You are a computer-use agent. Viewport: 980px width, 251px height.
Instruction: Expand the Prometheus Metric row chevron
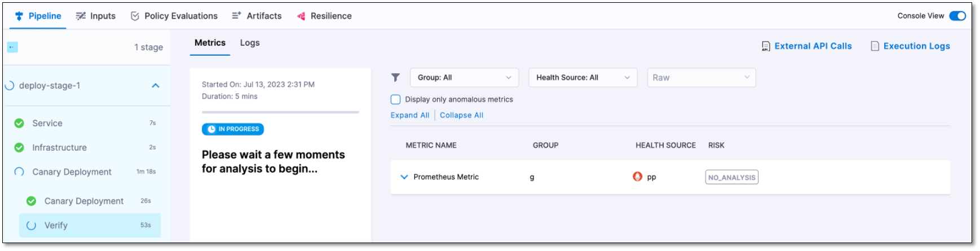pyautogui.click(x=404, y=177)
